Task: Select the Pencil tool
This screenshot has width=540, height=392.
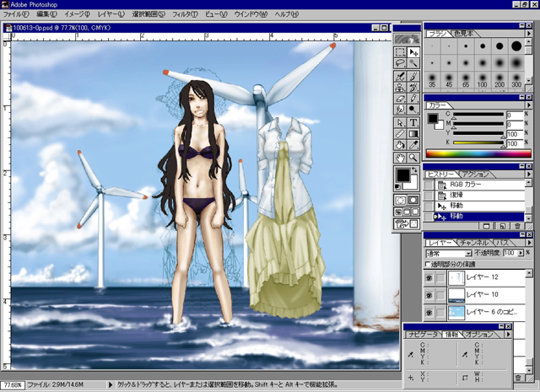Action: 413,99
